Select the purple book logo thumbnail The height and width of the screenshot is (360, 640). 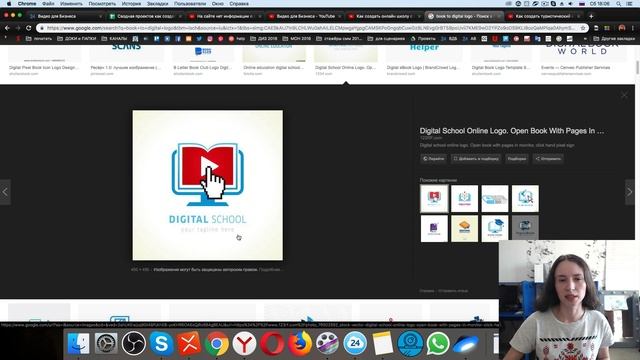pyautogui.click(x=434, y=229)
